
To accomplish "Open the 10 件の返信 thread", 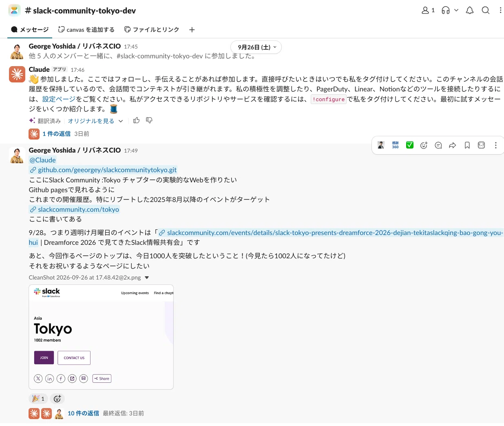I will tap(83, 413).
